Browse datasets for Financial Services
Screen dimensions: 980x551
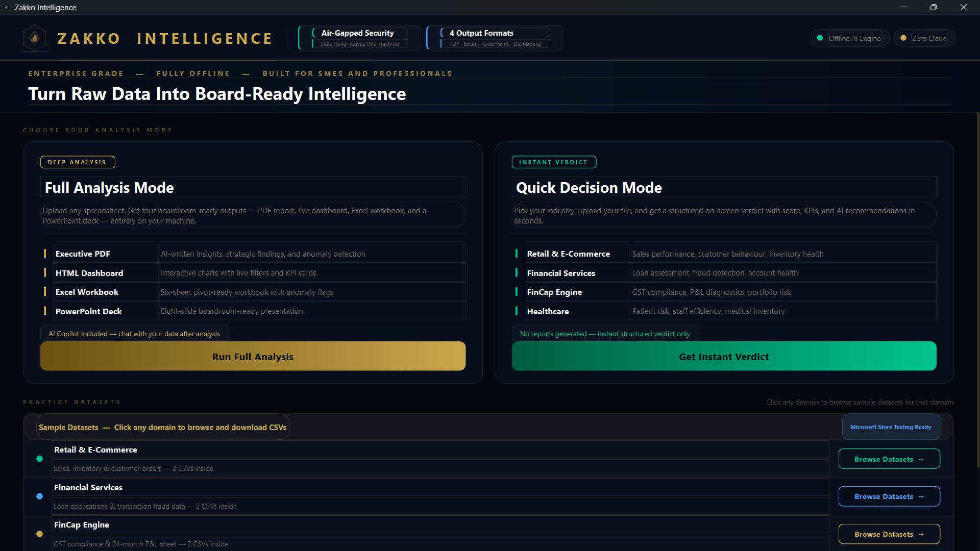(x=889, y=496)
